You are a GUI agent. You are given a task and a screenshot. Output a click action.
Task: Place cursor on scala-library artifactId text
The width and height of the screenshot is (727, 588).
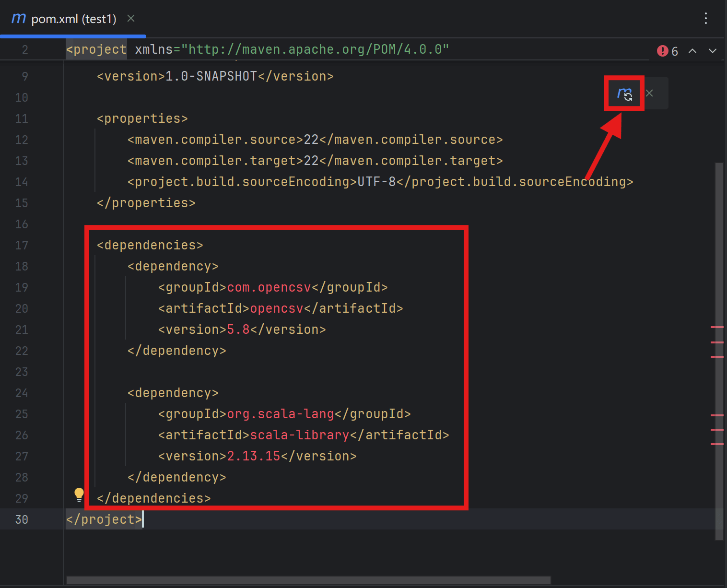click(x=300, y=435)
